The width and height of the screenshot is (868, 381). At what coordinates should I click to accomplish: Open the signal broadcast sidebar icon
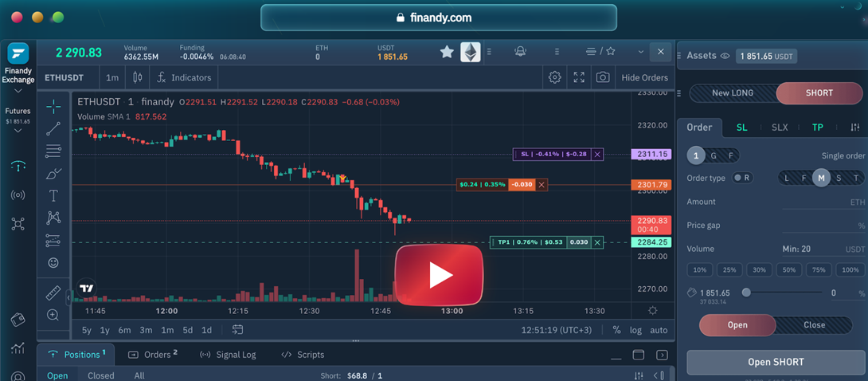18,194
